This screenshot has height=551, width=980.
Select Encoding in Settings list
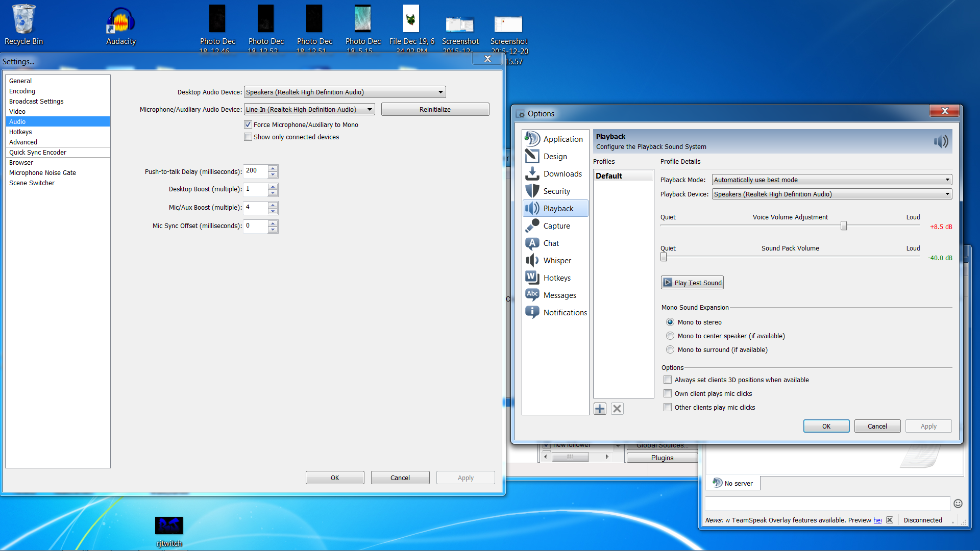point(58,91)
